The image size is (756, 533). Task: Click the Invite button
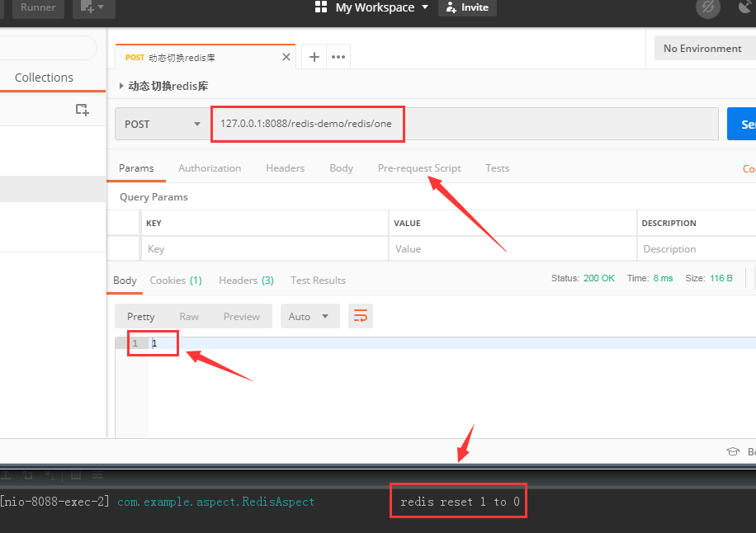(467, 7)
